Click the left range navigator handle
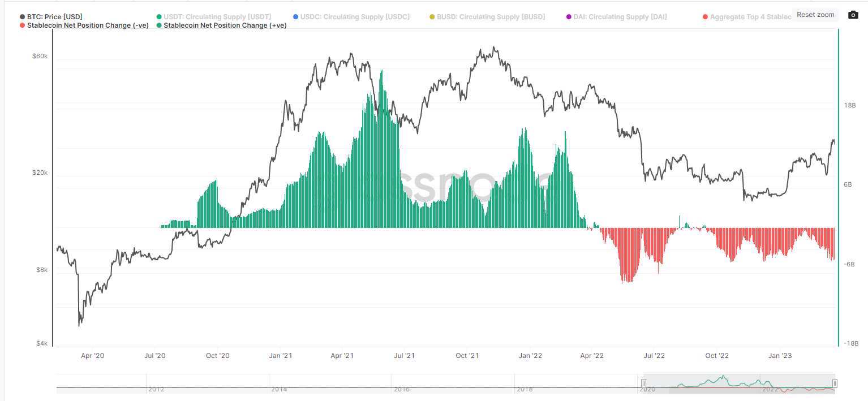 pos(643,383)
